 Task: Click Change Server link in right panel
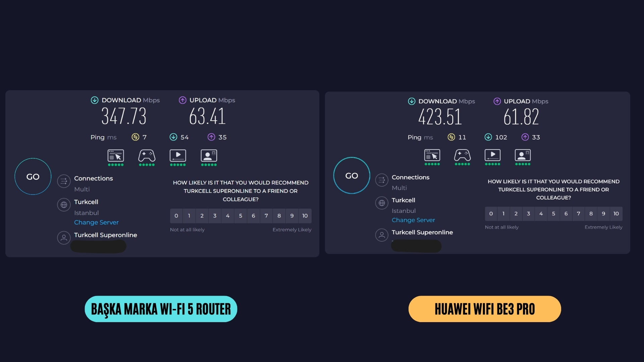[x=413, y=220]
